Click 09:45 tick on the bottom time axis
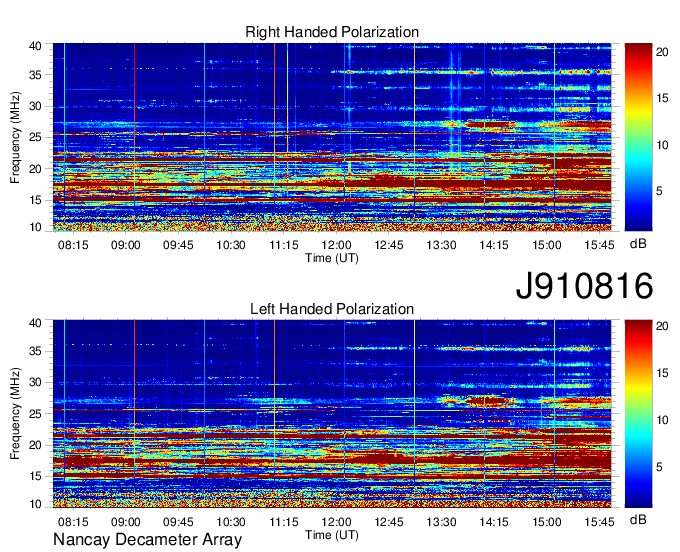 178,522
